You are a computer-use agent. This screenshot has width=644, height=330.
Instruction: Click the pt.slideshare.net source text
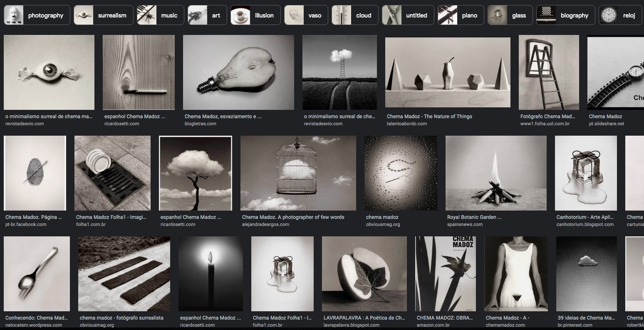tap(607, 124)
